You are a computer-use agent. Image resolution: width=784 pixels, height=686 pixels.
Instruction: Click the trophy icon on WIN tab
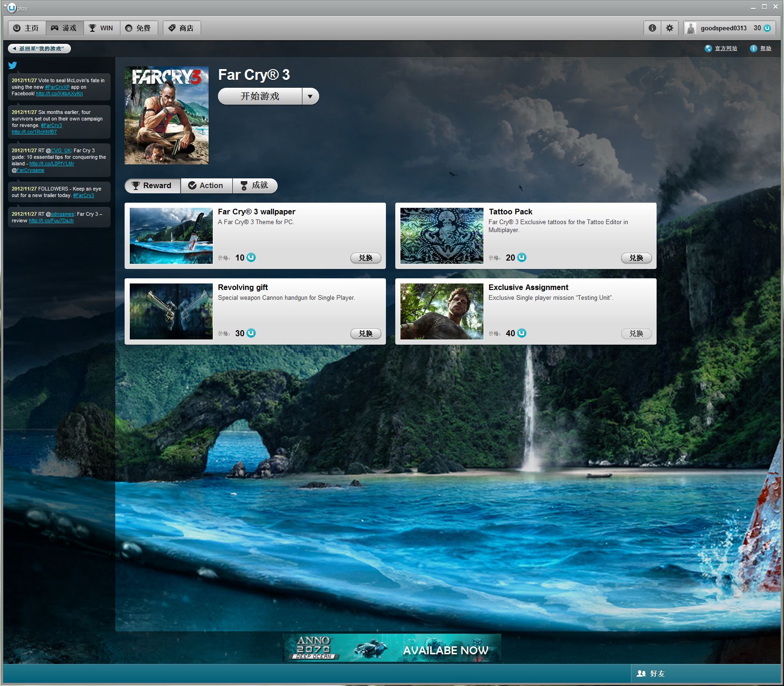(x=92, y=28)
